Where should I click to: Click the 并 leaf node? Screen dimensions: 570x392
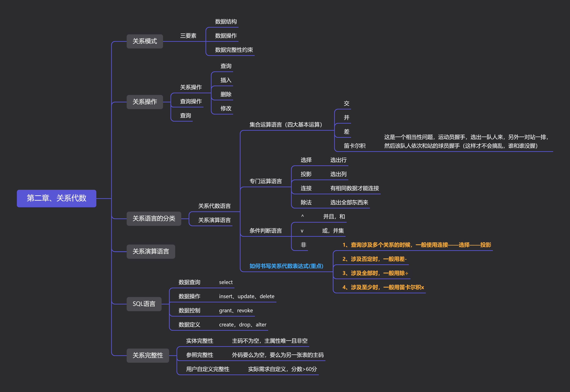pyautogui.click(x=346, y=118)
